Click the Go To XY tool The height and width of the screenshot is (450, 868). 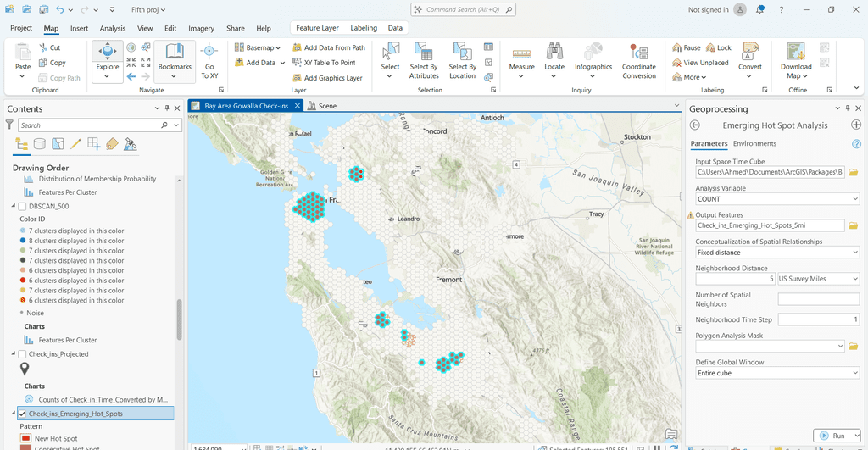tap(209, 61)
